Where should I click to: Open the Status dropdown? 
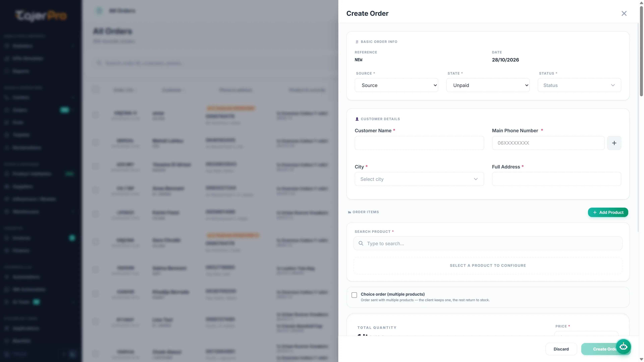pos(579,85)
